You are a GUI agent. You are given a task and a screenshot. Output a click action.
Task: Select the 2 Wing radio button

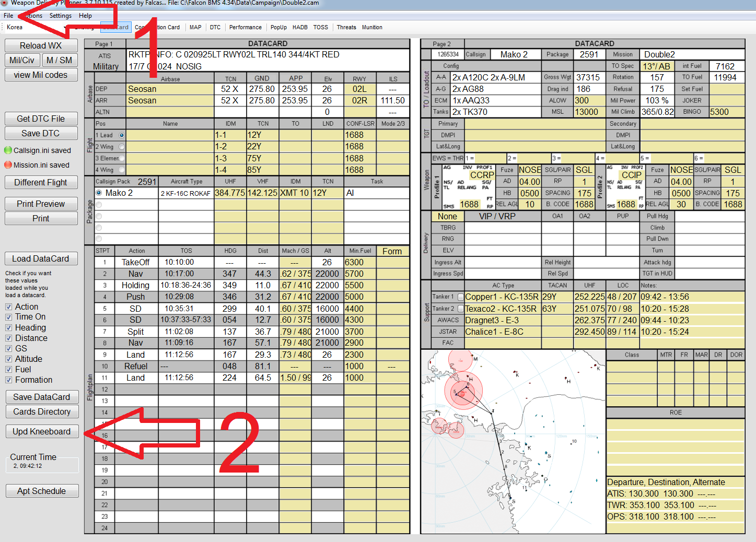tap(122, 147)
